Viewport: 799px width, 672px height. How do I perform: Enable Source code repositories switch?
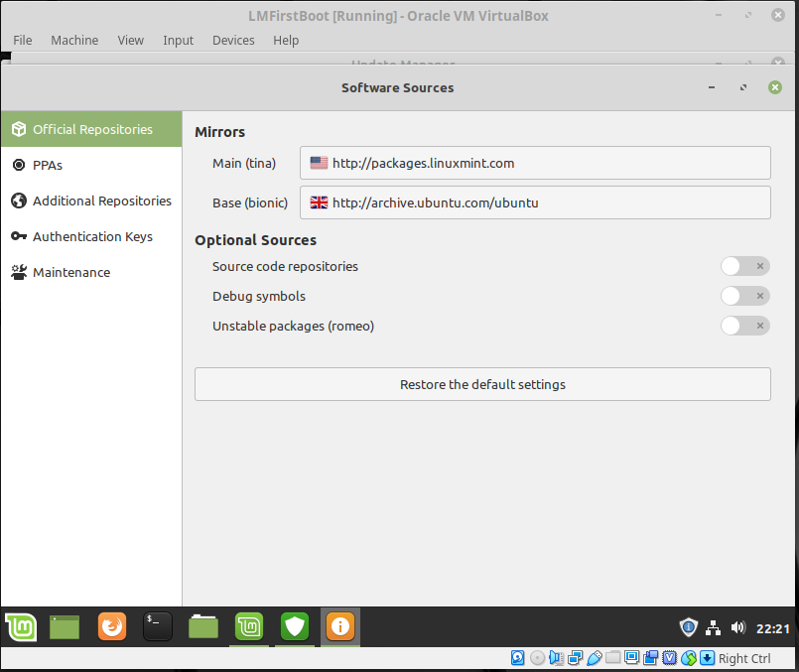745,266
